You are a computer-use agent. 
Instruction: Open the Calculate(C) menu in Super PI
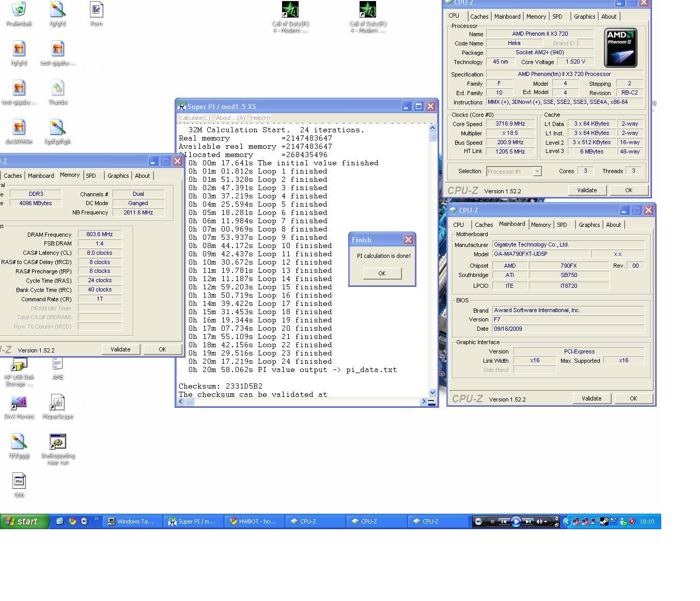(x=194, y=118)
